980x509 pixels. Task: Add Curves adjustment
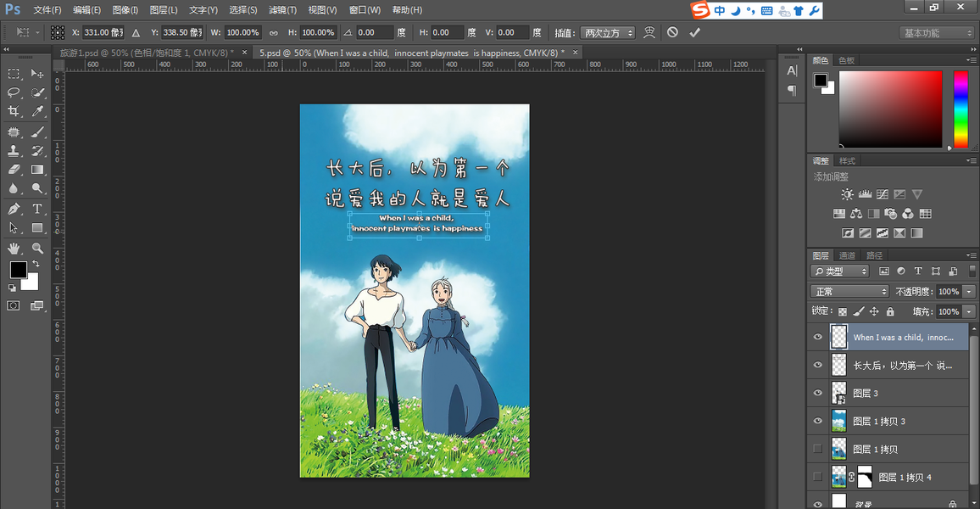click(x=883, y=194)
